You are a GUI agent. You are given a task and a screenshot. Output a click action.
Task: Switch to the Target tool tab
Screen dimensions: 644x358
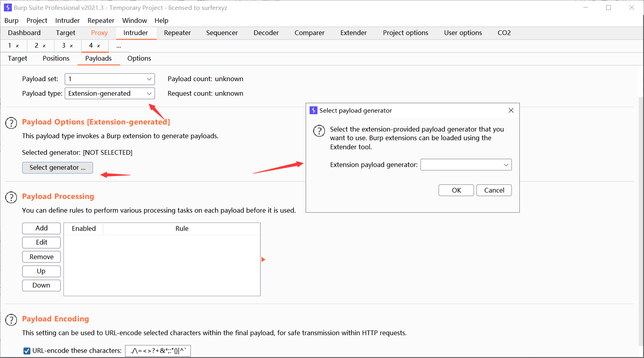(x=65, y=33)
